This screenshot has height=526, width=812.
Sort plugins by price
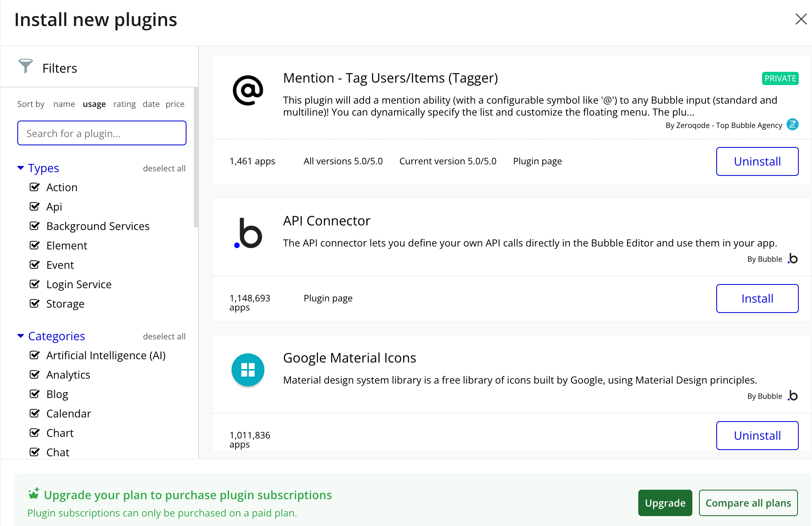(x=175, y=104)
